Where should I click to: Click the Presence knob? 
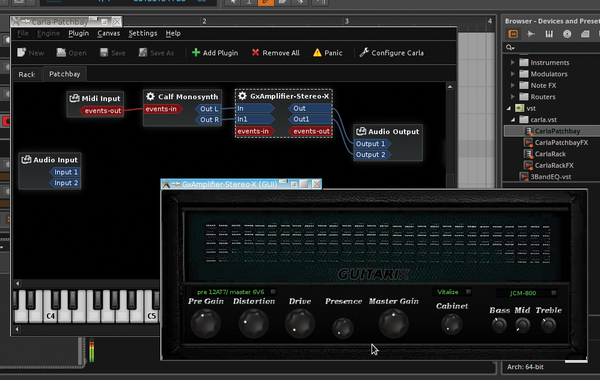point(343,328)
